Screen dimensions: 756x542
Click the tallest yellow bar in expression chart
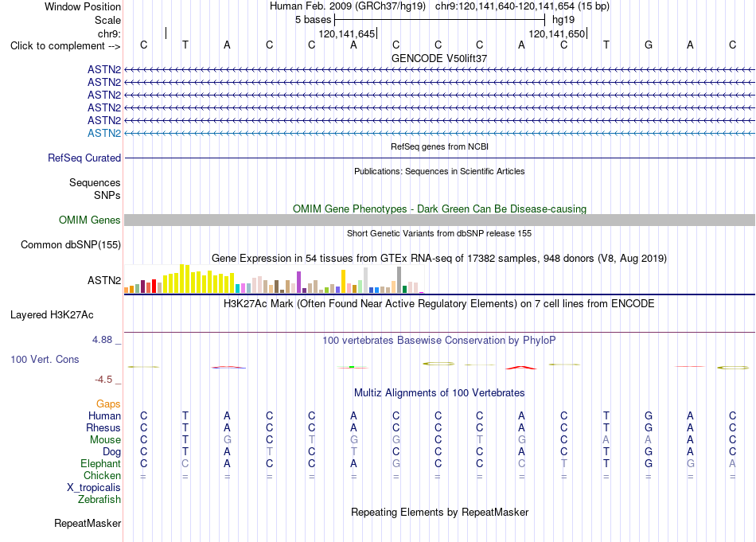181,279
